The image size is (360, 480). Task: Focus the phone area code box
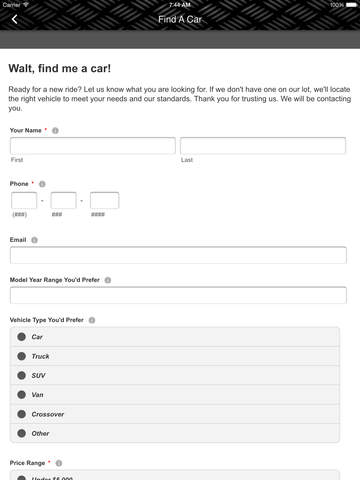(x=24, y=200)
